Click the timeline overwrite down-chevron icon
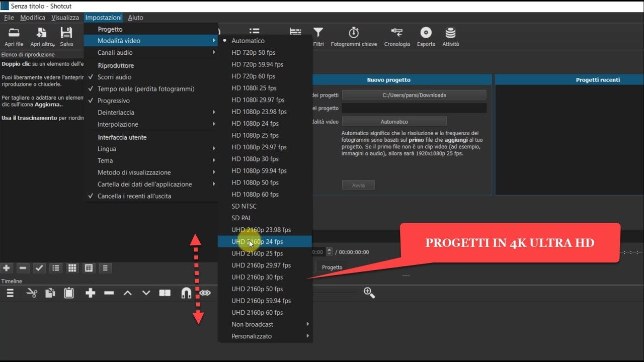 (x=146, y=293)
